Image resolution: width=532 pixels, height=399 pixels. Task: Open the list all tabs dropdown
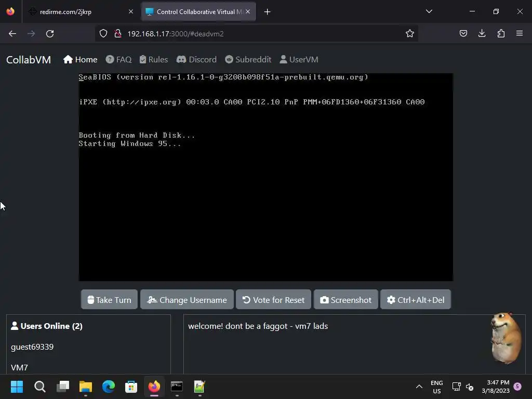(x=429, y=11)
